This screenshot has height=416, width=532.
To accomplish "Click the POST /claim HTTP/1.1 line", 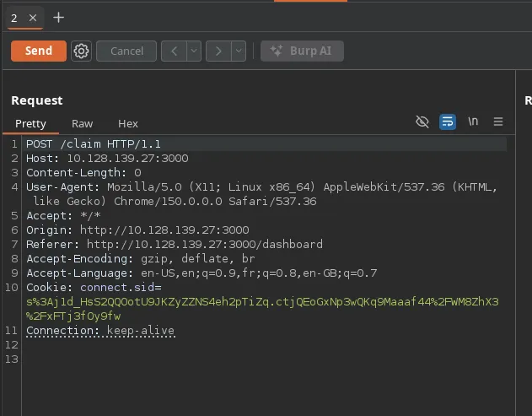I will [x=94, y=144].
